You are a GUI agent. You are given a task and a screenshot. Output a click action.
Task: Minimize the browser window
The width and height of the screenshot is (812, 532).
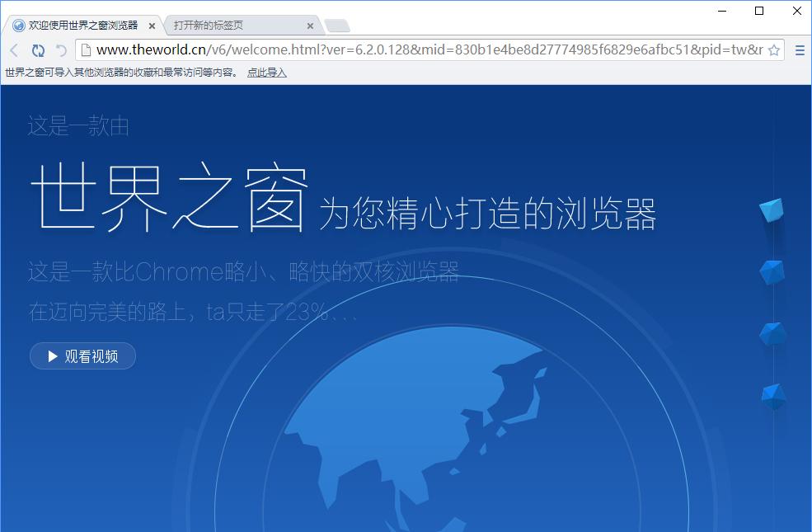[x=722, y=11]
